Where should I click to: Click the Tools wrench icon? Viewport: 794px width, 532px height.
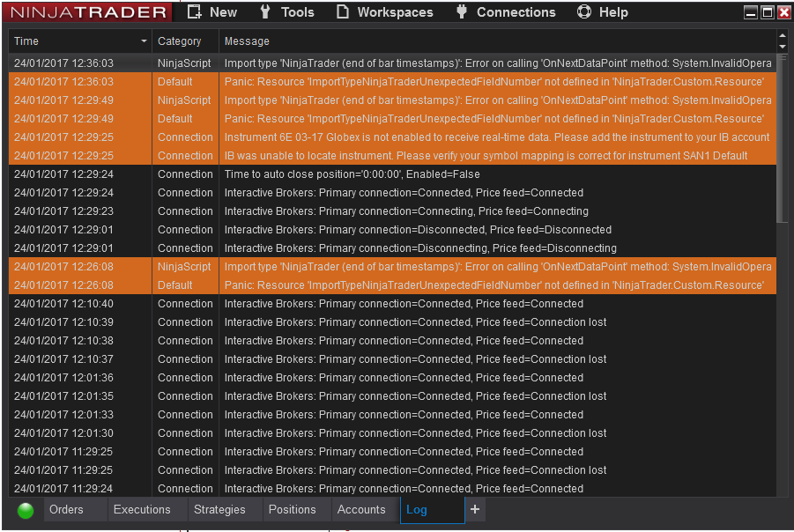tap(265, 11)
